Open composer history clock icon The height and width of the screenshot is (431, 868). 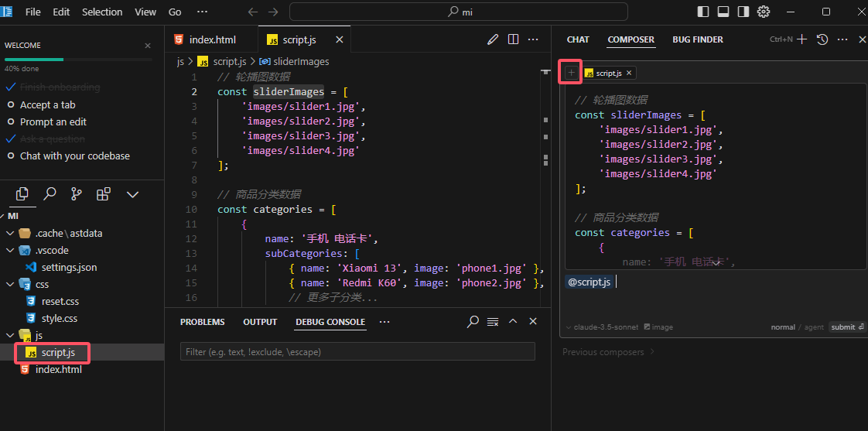822,39
